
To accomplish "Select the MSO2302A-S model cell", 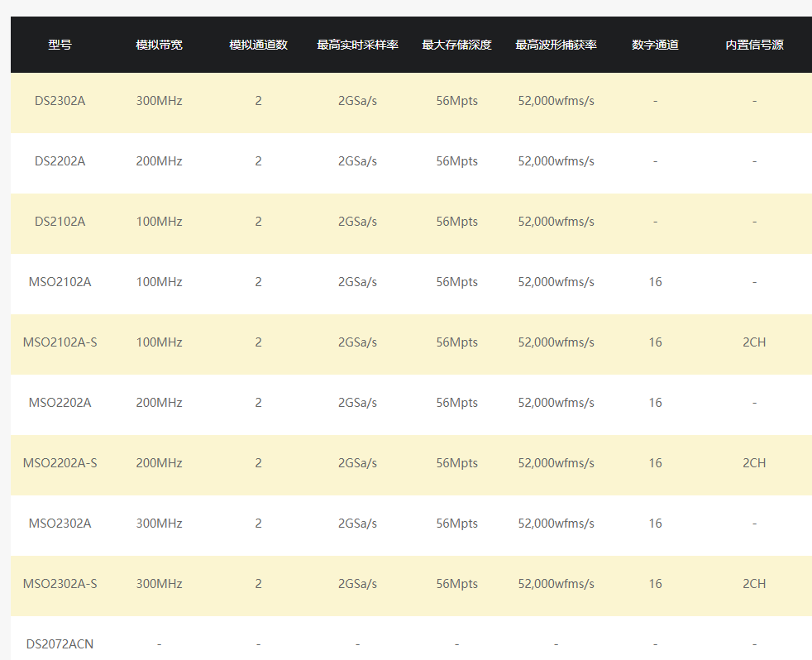I will [60, 584].
